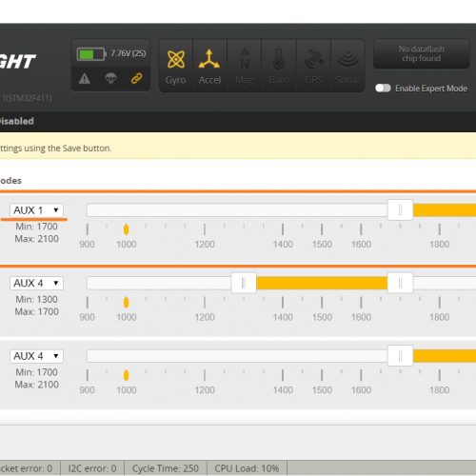The height and width of the screenshot is (476, 476).
Task: Click the Sonar sensor icon
Action: [347, 66]
